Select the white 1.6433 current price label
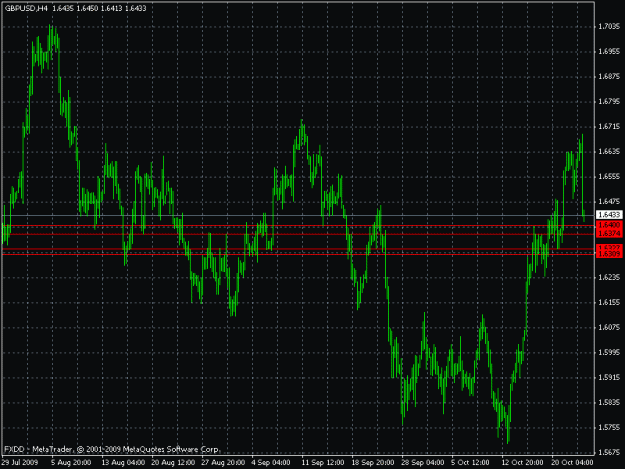The image size is (625, 469). (x=609, y=215)
